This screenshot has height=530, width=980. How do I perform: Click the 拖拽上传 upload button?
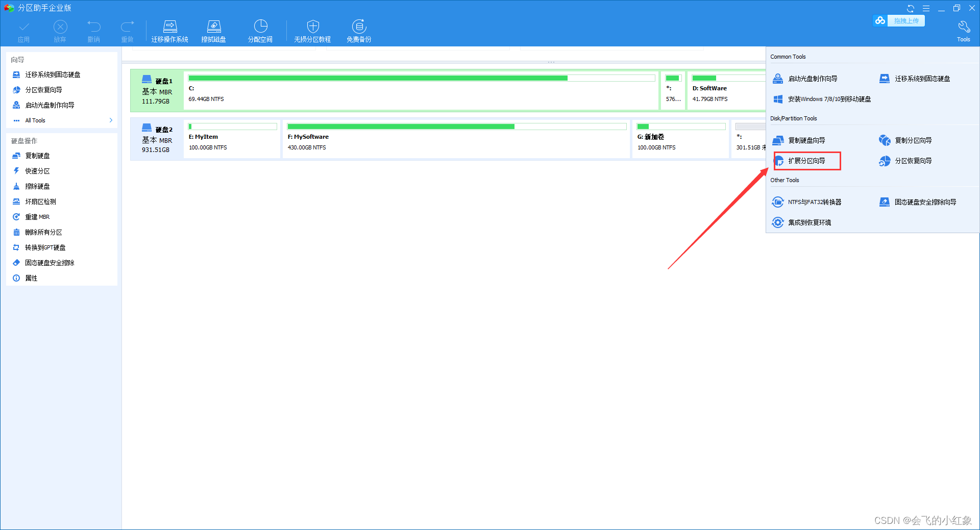[x=906, y=21]
